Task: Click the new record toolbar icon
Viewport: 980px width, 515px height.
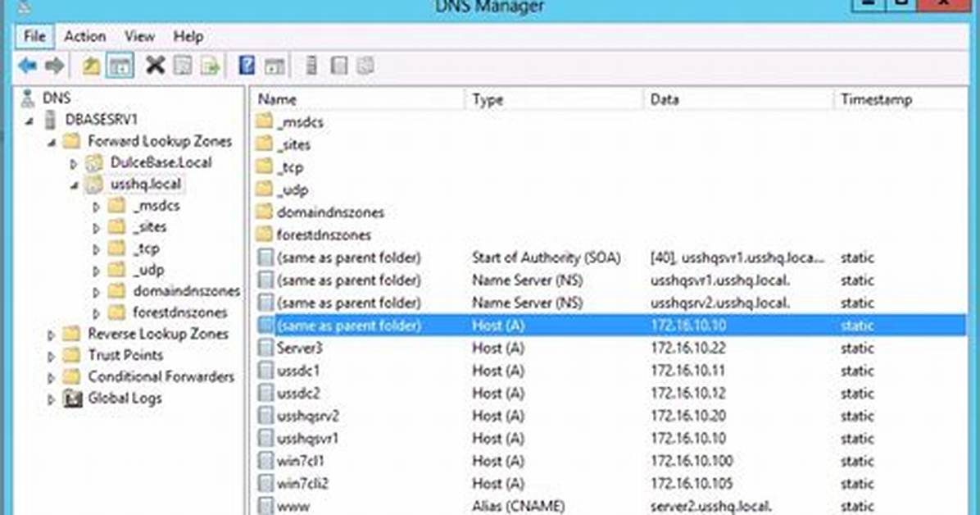Action: click(x=338, y=66)
